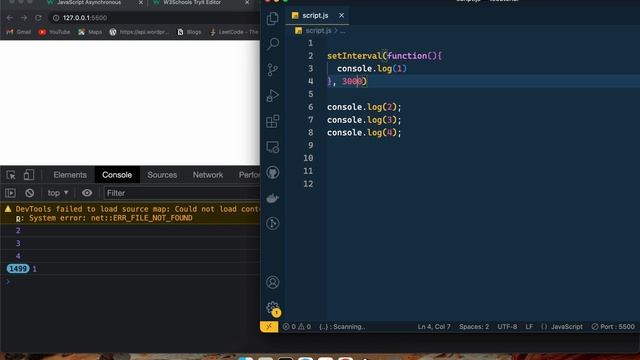Viewport: 640px width, 360px height.
Task: Open the Run and Debug view
Action: click(272, 96)
